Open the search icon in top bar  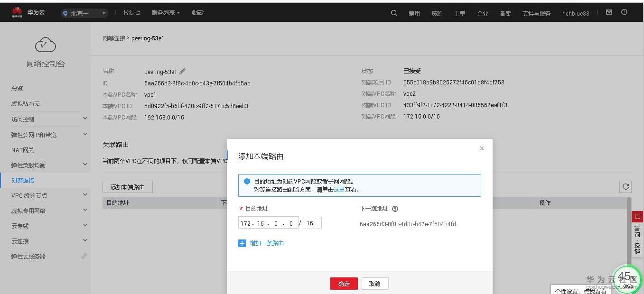pyautogui.click(x=394, y=13)
